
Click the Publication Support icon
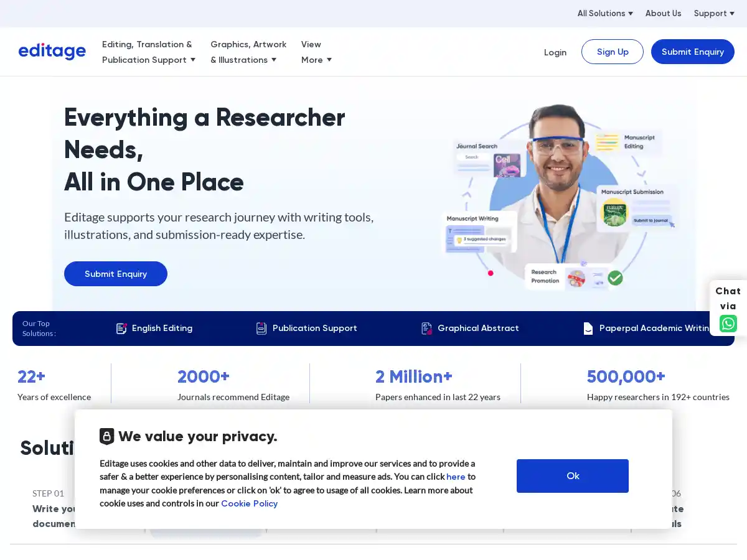[261, 329]
